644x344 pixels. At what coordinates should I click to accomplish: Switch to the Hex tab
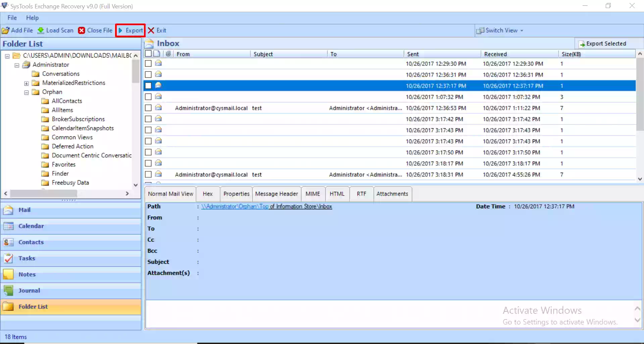[208, 194]
